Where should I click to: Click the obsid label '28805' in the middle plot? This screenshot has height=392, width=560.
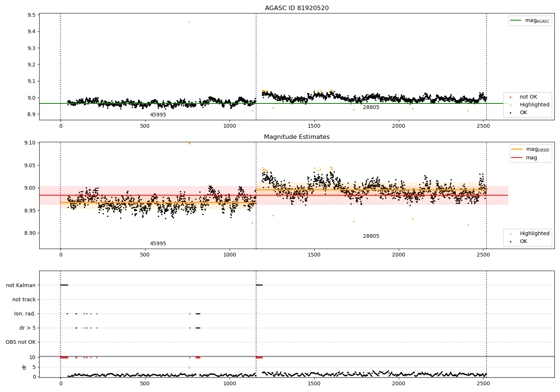point(371,236)
